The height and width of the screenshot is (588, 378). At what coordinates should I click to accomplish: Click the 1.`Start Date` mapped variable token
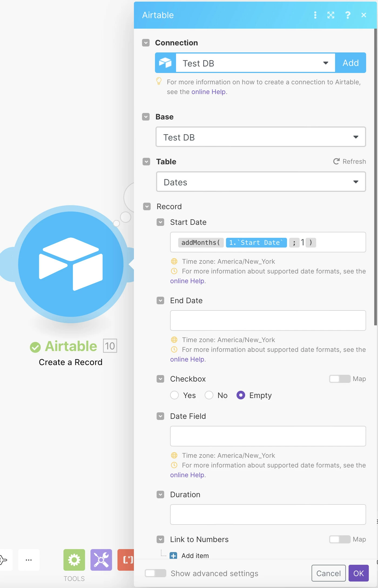click(256, 242)
